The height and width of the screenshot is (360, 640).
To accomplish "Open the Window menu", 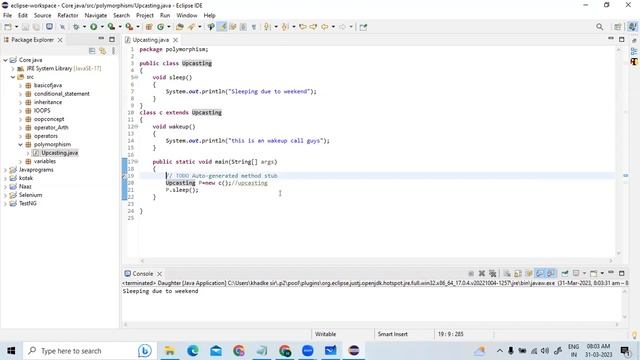I will click(x=187, y=15).
